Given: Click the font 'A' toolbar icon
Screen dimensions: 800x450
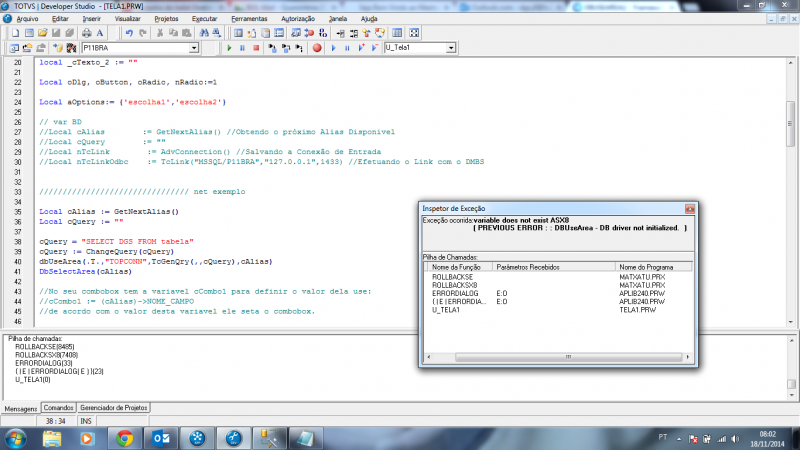Looking at the screenshot, I should (x=100, y=33).
